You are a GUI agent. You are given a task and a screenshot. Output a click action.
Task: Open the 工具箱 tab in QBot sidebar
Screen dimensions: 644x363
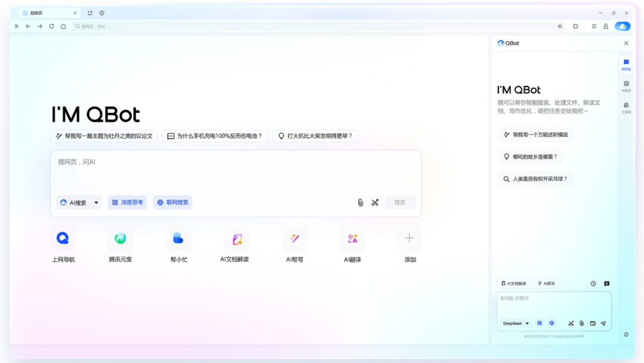point(626,107)
